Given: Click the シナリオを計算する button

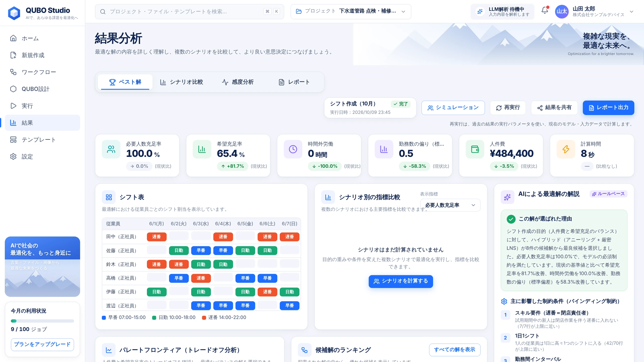Looking at the screenshot, I should tap(401, 281).
